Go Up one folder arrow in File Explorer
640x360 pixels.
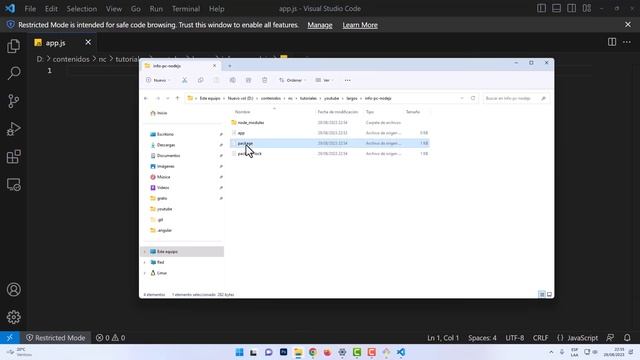178,98
